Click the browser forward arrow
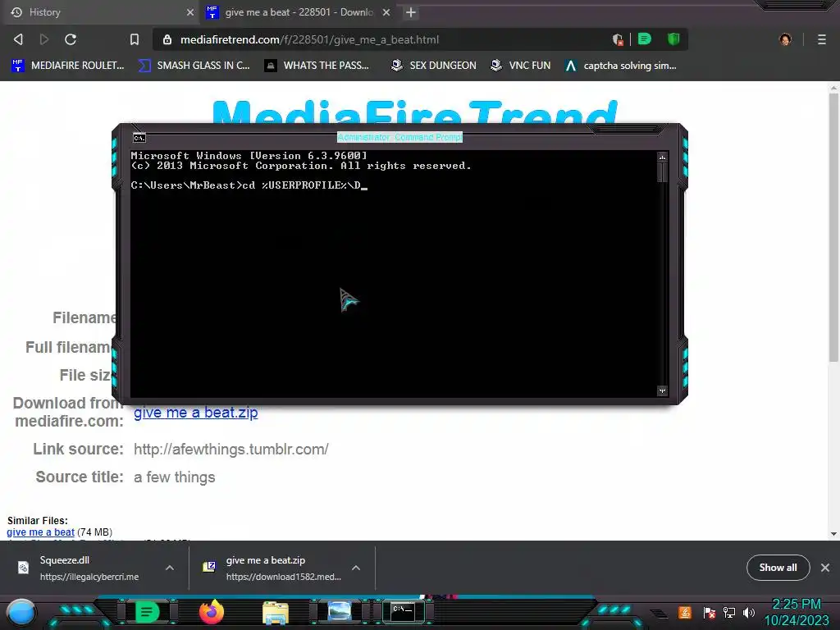 pos(44,39)
